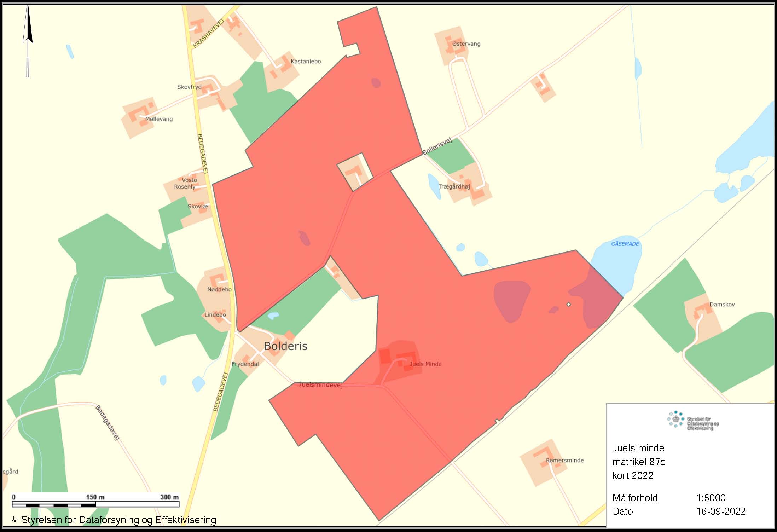Click the Målforhold 1:5000 scale text
The height and width of the screenshot is (532, 777).
(669, 498)
